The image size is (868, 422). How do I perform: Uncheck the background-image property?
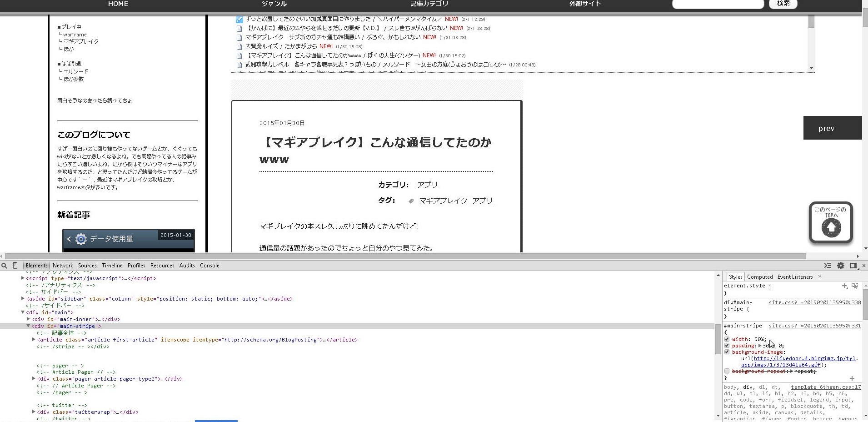(x=727, y=352)
